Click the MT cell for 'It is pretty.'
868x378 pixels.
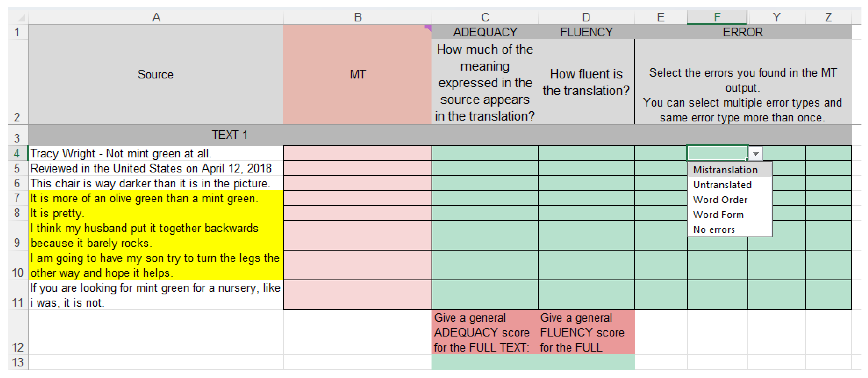pos(357,213)
